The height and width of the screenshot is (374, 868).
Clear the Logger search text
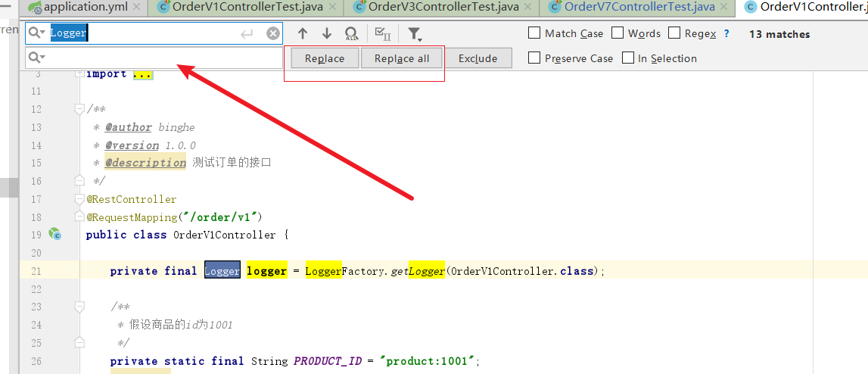(x=273, y=33)
